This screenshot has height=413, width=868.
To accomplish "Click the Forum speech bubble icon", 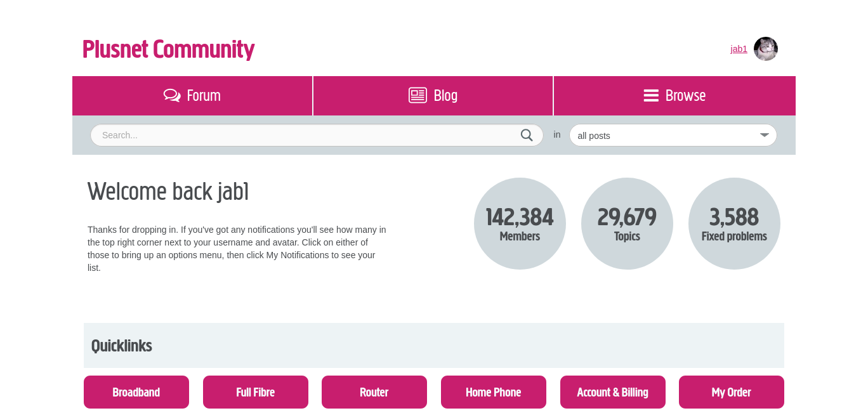I will click(171, 95).
